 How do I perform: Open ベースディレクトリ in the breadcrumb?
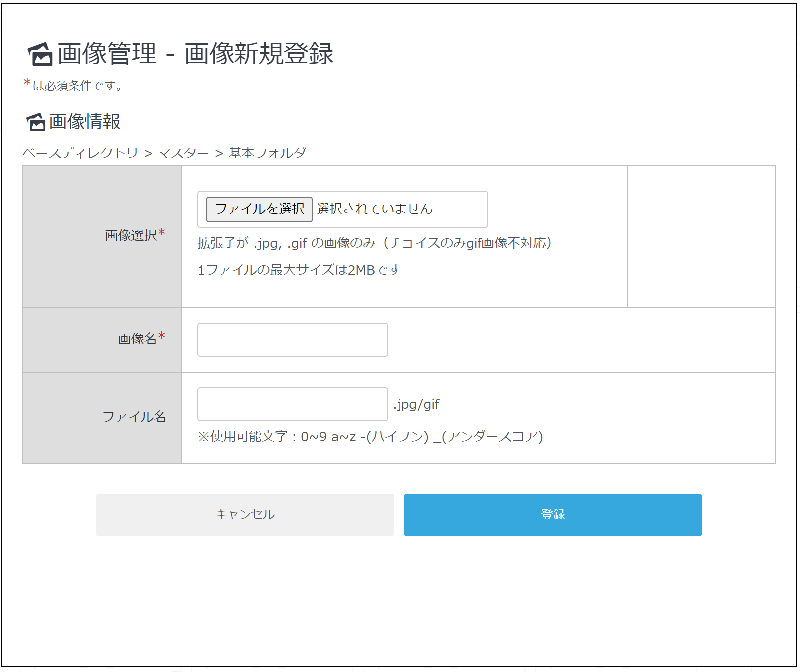(x=80, y=153)
